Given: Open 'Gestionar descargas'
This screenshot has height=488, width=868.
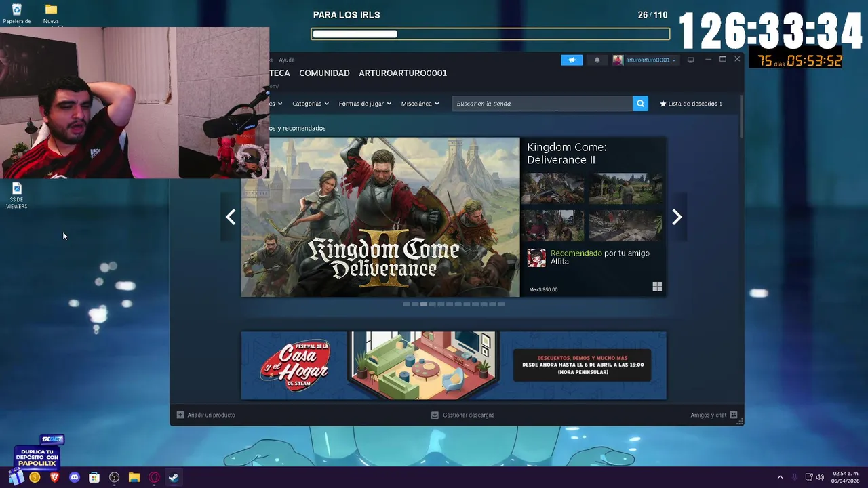Looking at the screenshot, I should click(462, 415).
